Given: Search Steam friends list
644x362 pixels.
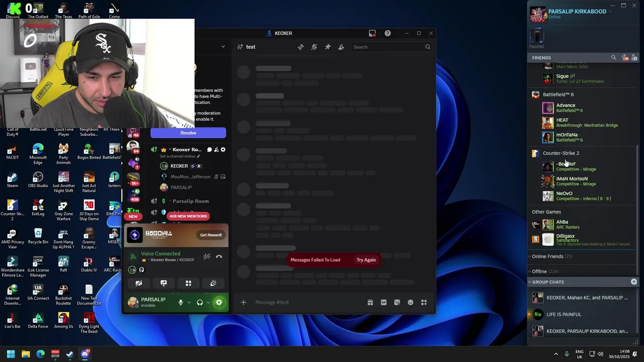Looking at the screenshot, I should pyautogui.click(x=613, y=58).
